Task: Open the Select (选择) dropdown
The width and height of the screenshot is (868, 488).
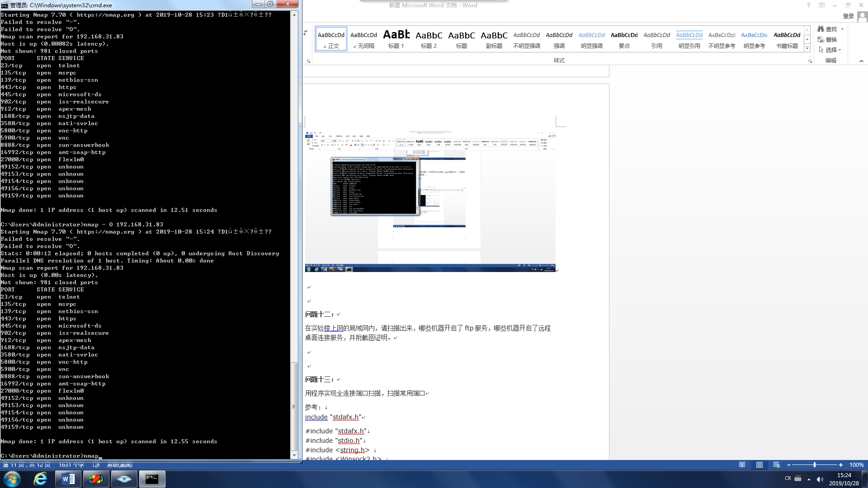Action: 830,50
